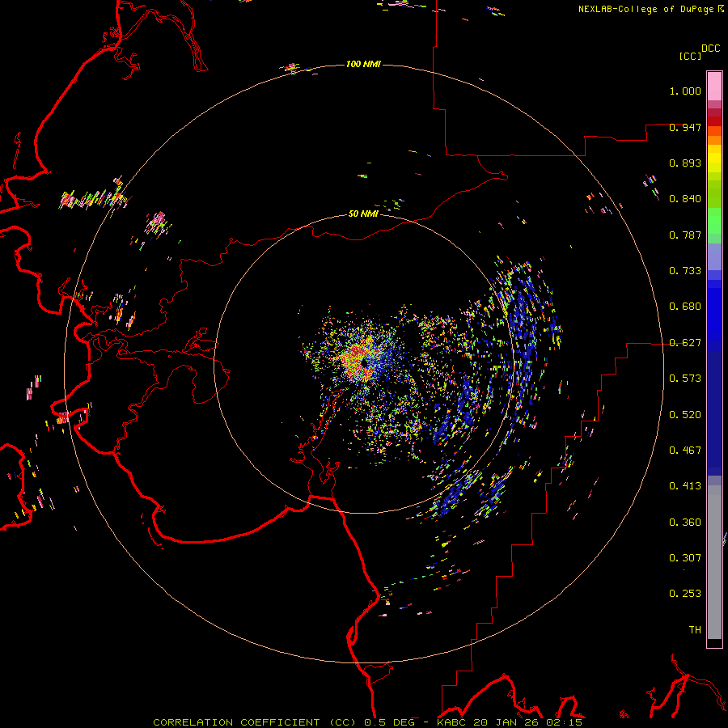The height and width of the screenshot is (728, 728).
Task: Click the [CC] legend unit label
Action: 690,56
